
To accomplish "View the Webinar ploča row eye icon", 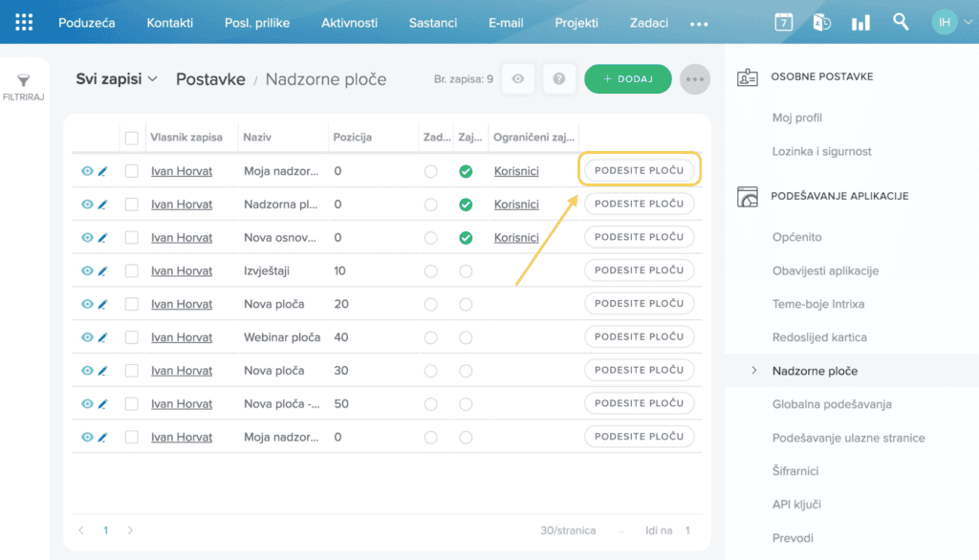I will [87, 337].
